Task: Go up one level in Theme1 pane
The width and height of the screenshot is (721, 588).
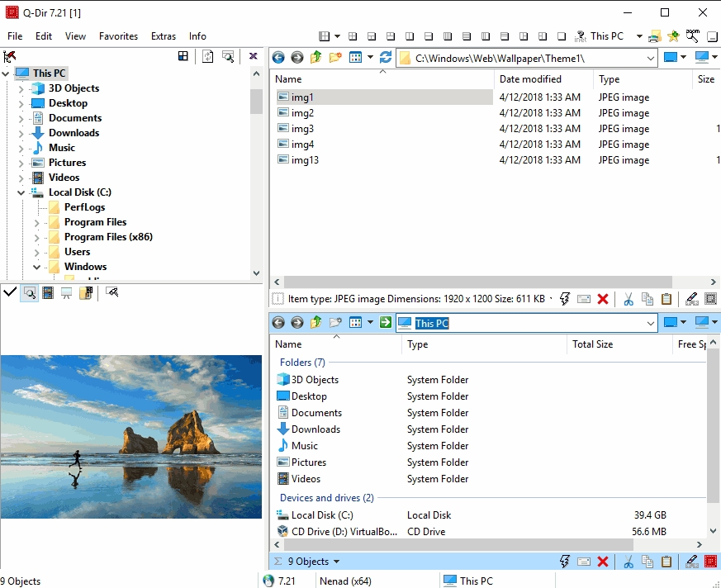Action: pos(315,58)
